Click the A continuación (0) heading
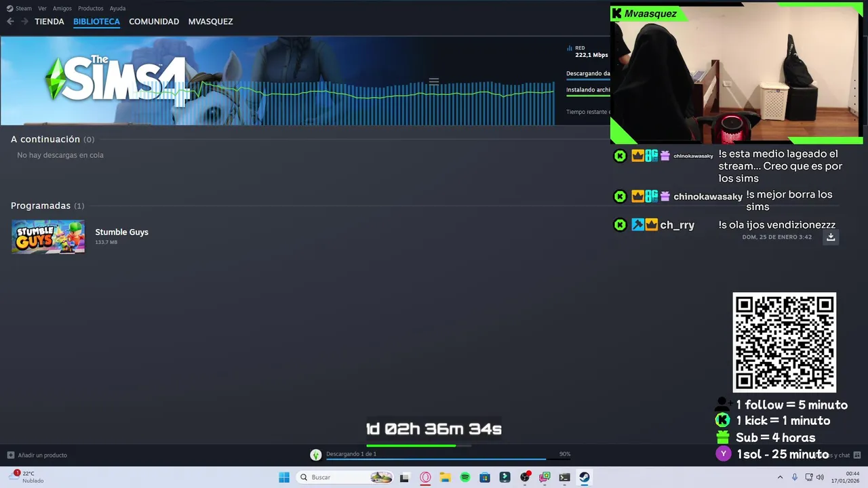The width and height of the screenshot is (868, 488). click(x=52, y=139)
